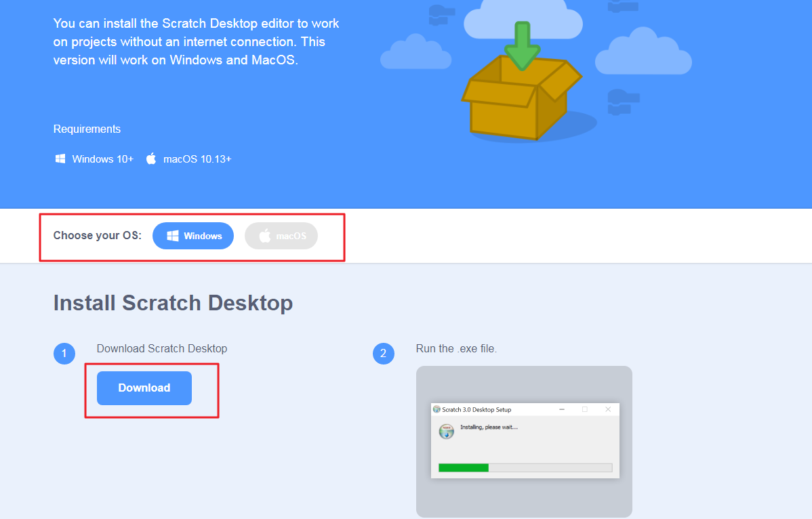812x519 pixels.
Task: Click the 'Download Scratch Desktop' step text
Action: click(162, 349)
